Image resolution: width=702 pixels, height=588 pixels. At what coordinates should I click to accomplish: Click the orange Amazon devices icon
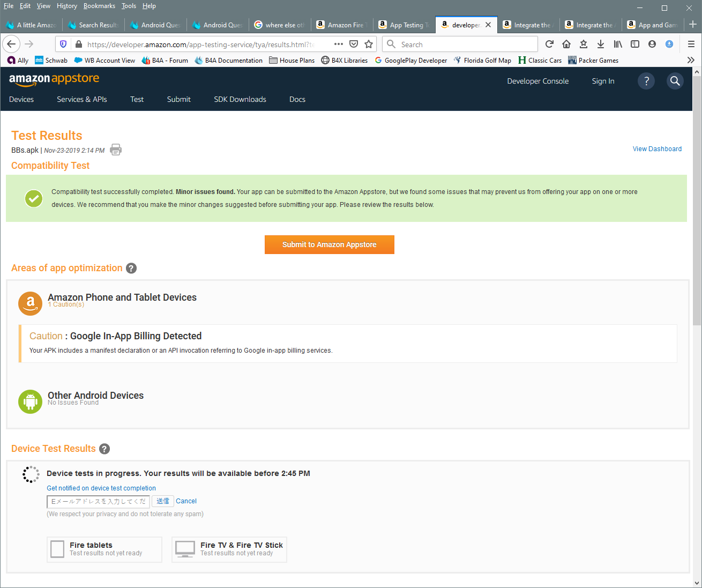[x=30, y=303]
